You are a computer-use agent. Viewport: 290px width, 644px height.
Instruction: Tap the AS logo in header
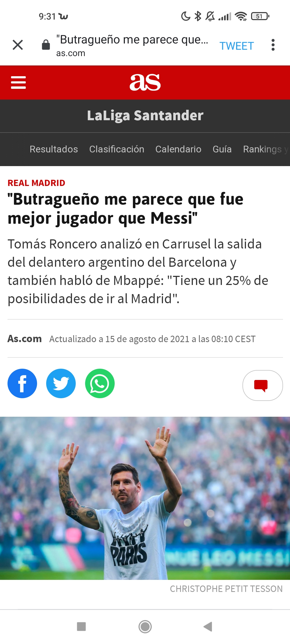145,82
